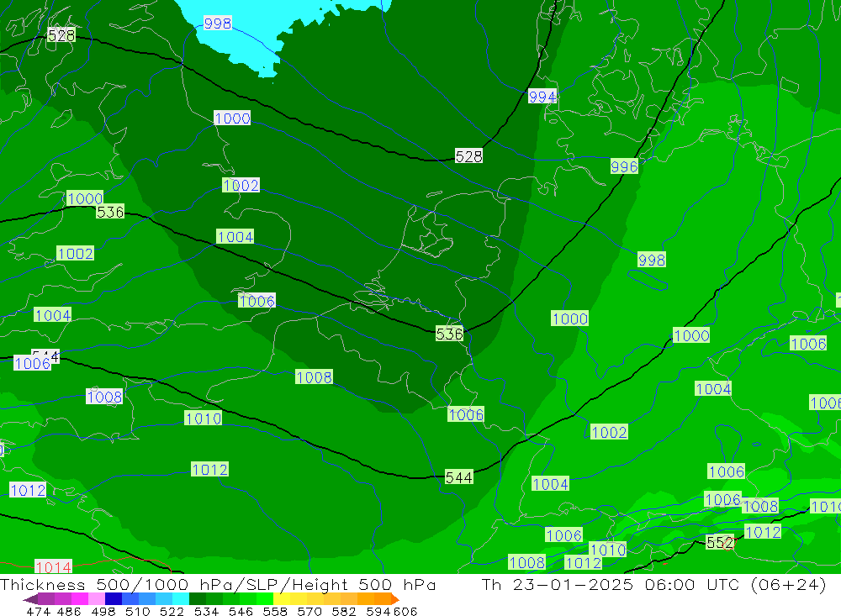Click the legend value 498
The width and height of the screenshot is (841, 616).
103,611
